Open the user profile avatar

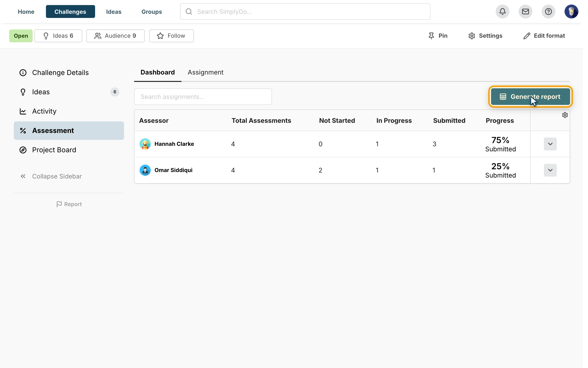coord(571,11)
